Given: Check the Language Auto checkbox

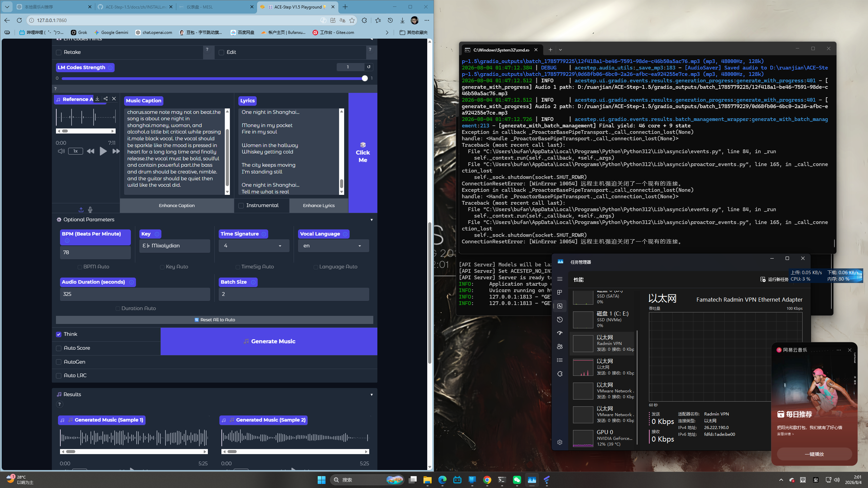Looking at the screenshot, I should tap(316, 267).
